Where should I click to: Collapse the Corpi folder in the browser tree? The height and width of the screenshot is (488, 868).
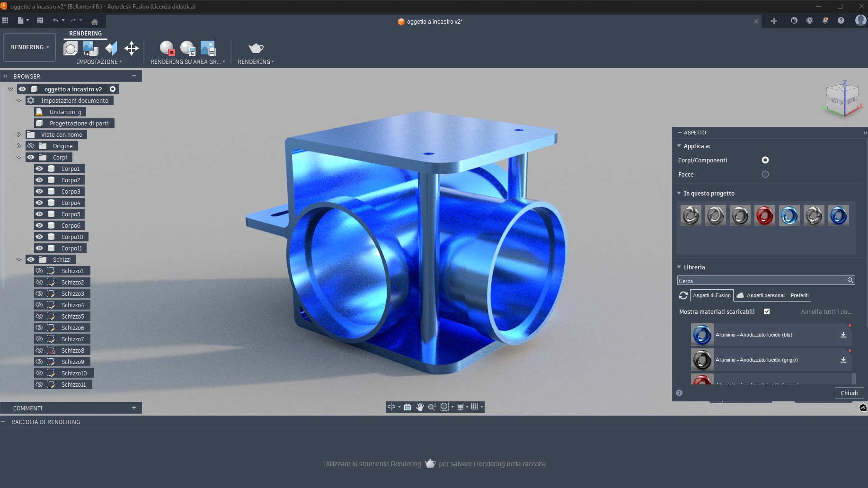click(19, 157)
